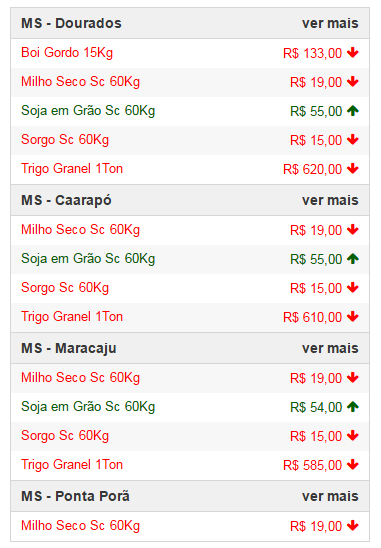381x548 pixels.
Task: Open 'ver mais' for MS - Caarapó
Action: (330, 200)
